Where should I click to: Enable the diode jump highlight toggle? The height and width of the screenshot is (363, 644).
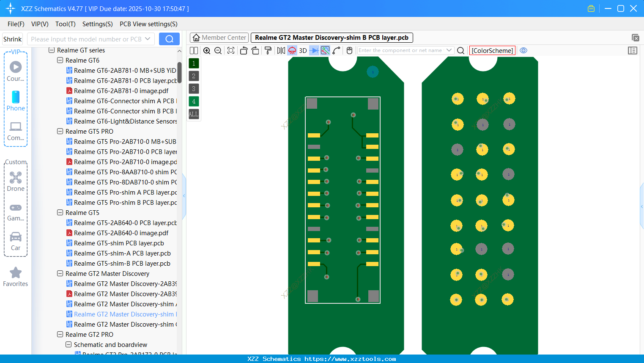click(313, 50)
